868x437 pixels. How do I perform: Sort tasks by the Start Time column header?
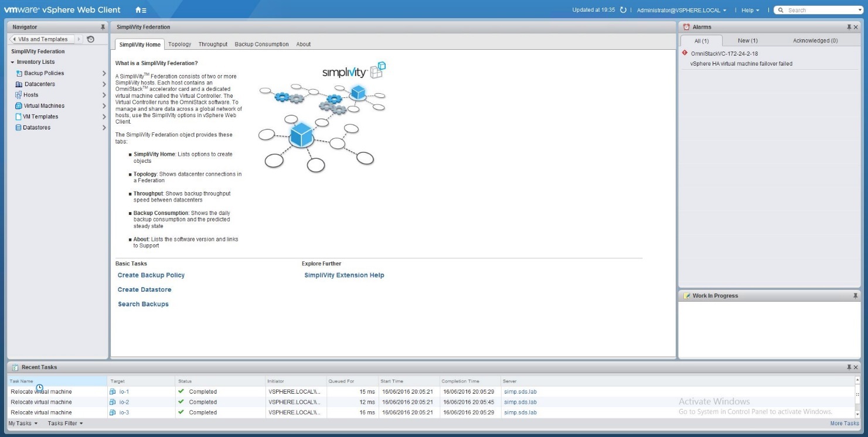coord(409,381)
